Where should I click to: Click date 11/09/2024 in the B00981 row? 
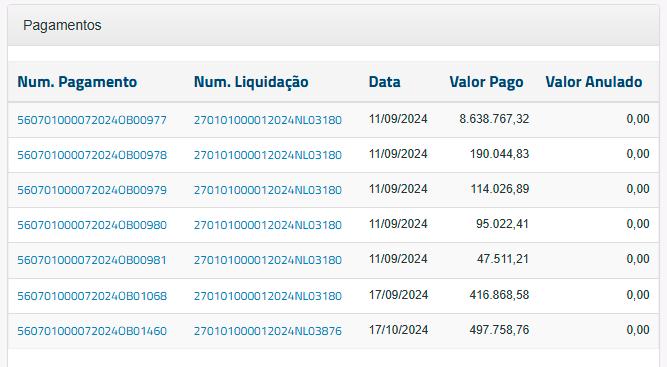click(x=398, y=259)
